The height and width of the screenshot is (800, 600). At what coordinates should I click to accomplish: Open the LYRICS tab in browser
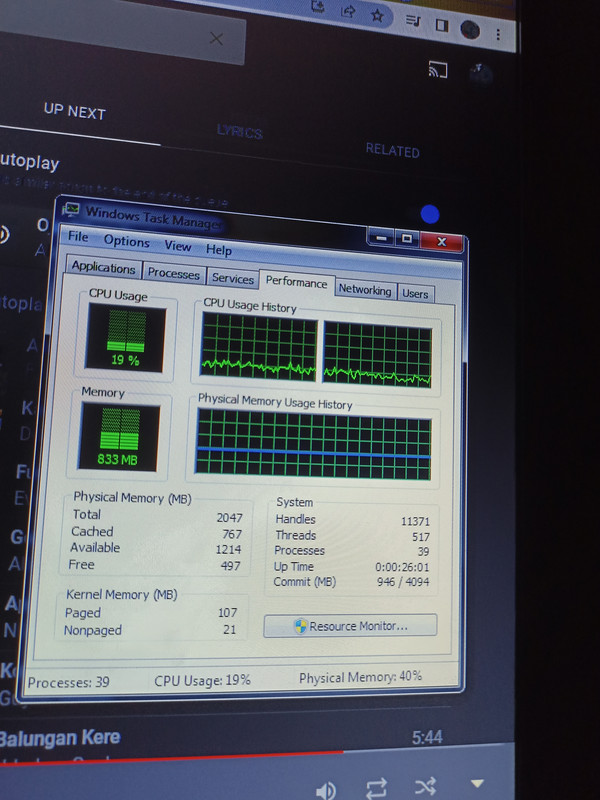[239, 132]
